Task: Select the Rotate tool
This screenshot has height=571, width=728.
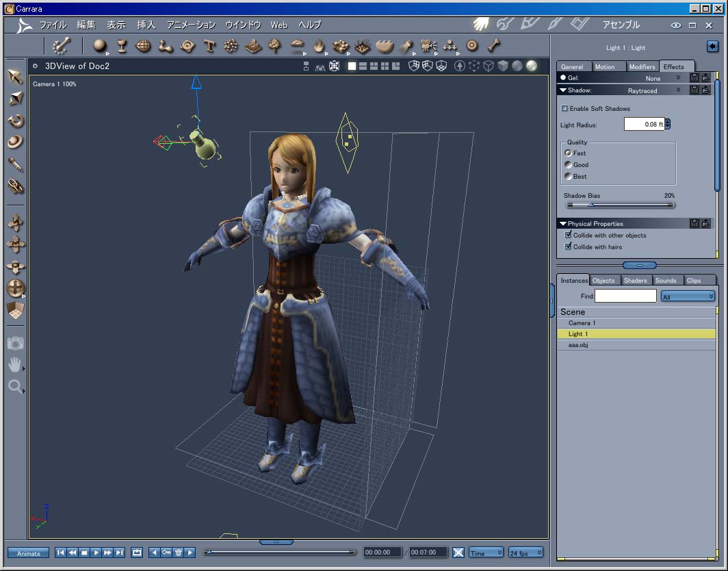Action: coord(15,120)
